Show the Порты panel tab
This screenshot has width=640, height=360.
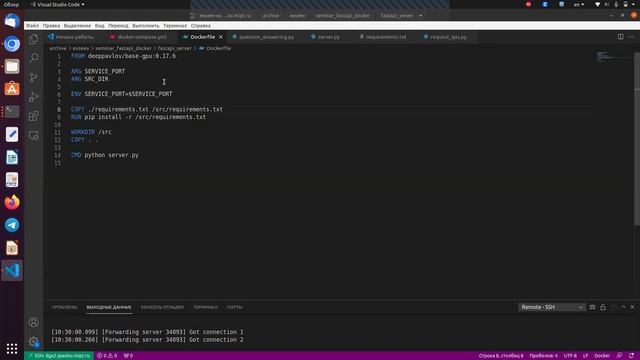coord(234,307)
